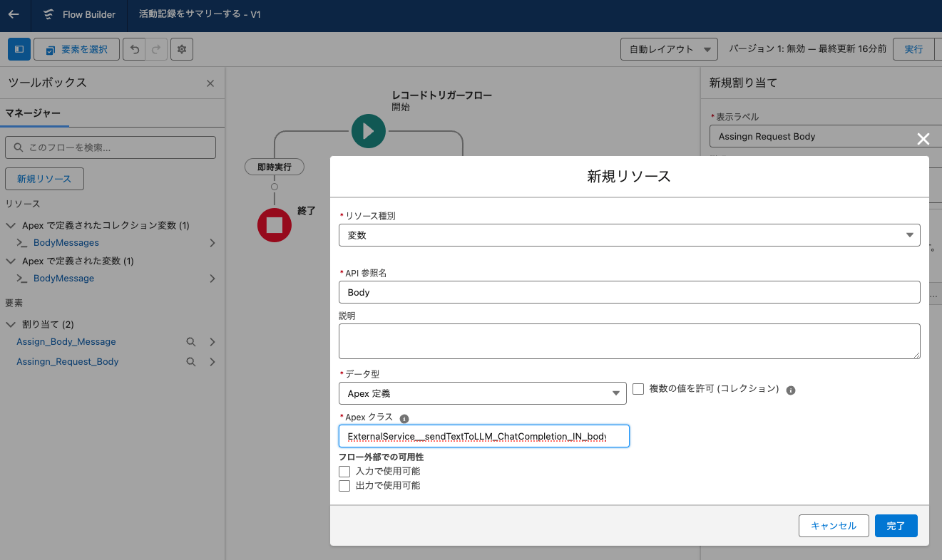Click the BodyMessage variable type icon
The height and width of the screenshot is (560, 942).
point(22,279)
